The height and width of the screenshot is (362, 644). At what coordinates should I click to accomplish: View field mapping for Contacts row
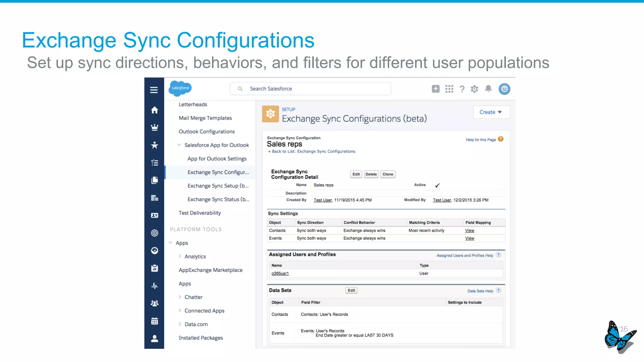(469, 231)
